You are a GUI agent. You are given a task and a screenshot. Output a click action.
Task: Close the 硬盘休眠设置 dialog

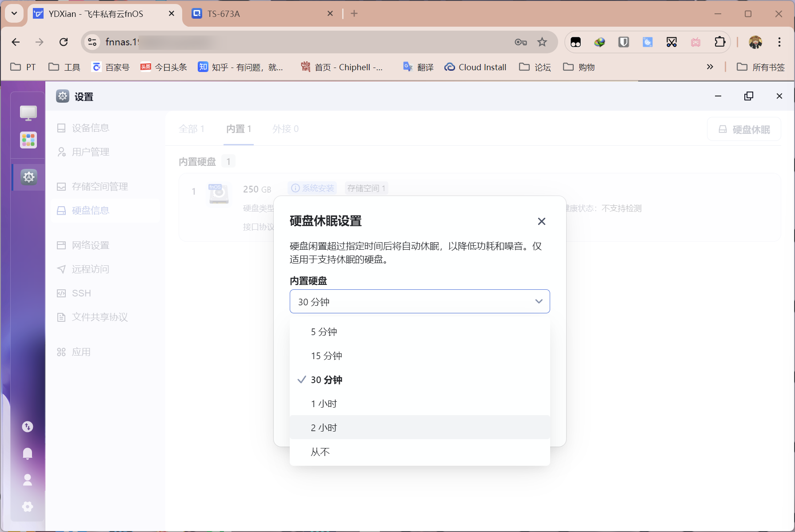point(541,221)
